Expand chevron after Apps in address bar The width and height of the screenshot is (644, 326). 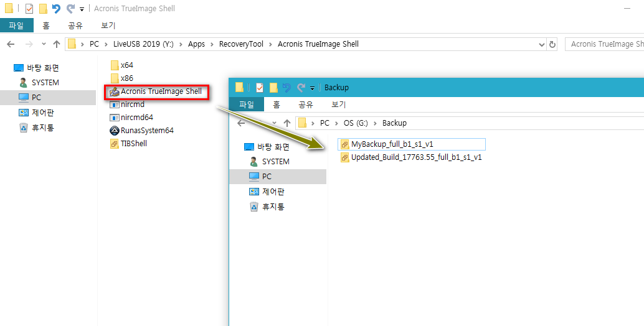tap(212, 44)
